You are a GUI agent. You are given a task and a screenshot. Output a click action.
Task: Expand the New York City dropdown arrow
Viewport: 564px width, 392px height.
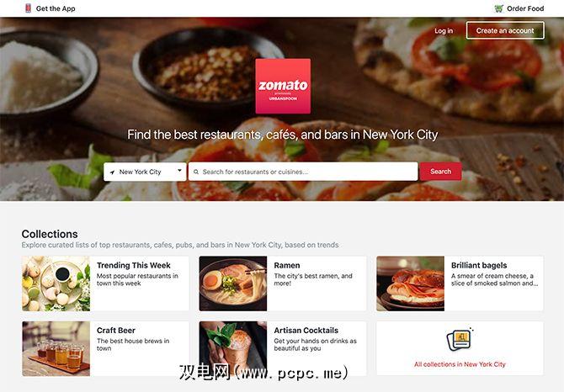[x=179, y=170]
